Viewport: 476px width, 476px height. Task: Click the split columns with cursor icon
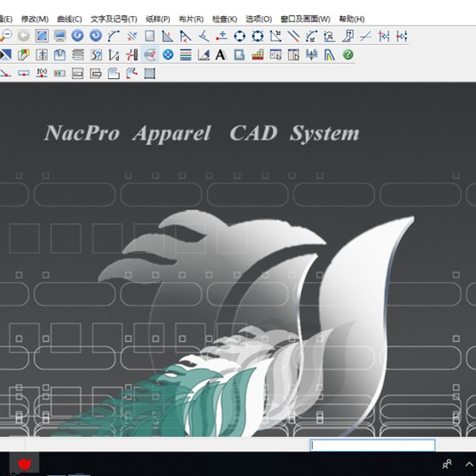point(293,55)
